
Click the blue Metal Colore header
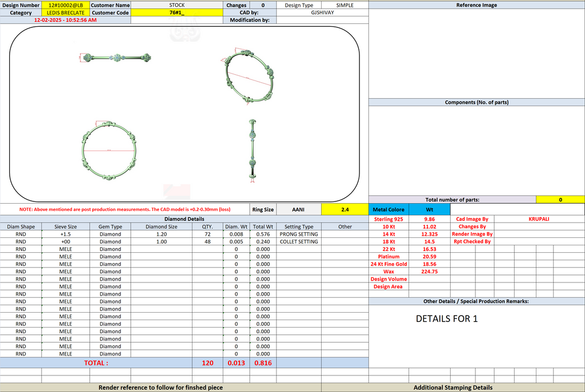(x=388, y=209)
